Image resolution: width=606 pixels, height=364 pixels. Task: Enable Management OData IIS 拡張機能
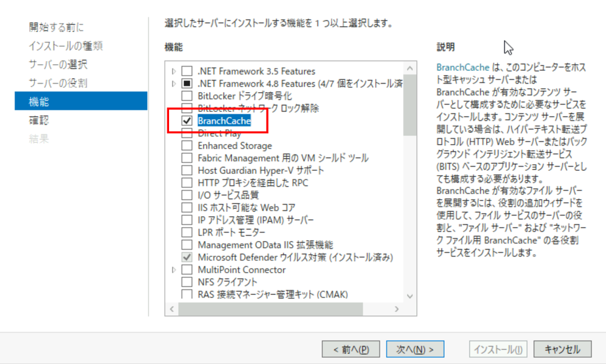(x=187, y=245)
